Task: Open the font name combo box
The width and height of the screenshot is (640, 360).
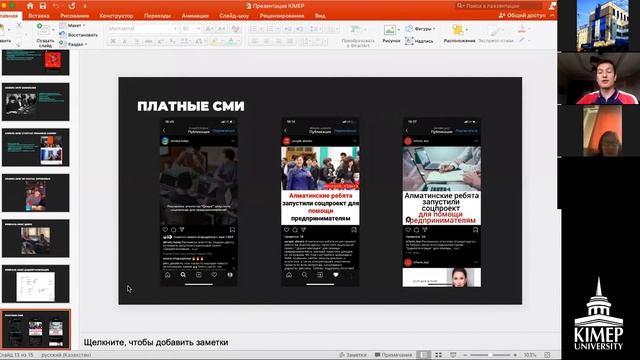Action: pos(142,29)
